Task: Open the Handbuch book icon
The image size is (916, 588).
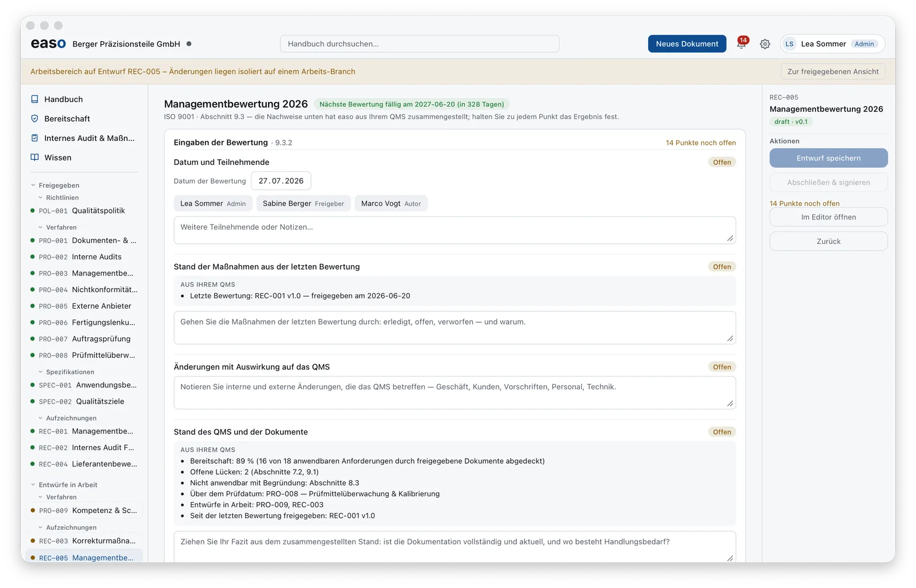Action: [35, 99]
